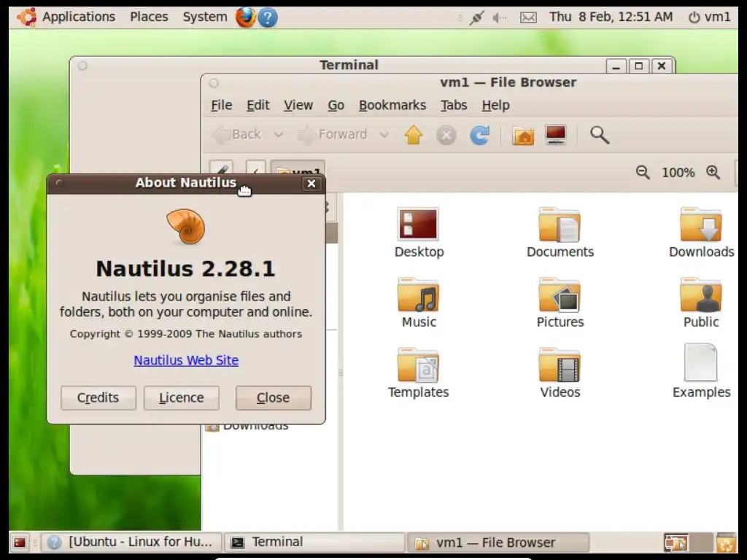The image size is (747, 560).
Task: Open the Applications menu in top panel
Action: (79, 17)
